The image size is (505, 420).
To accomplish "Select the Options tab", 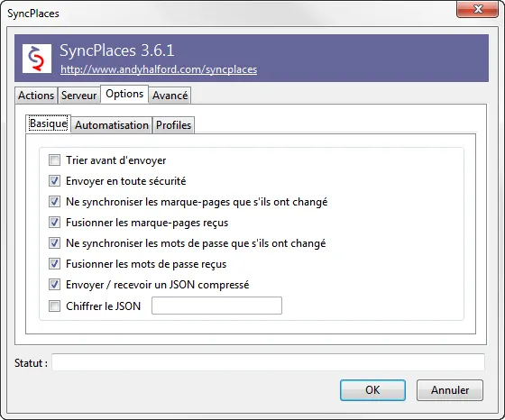I will click(124, 94).
